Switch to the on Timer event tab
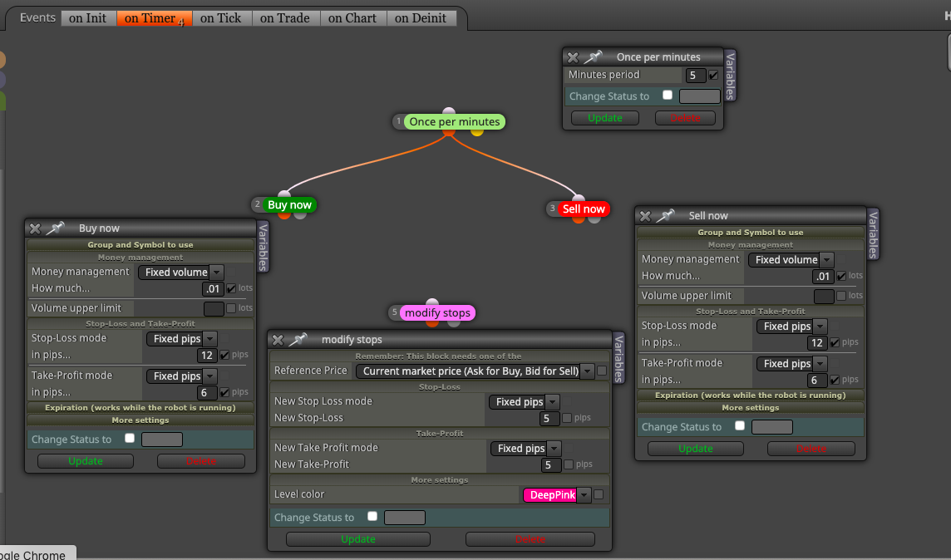 point(154,18)
